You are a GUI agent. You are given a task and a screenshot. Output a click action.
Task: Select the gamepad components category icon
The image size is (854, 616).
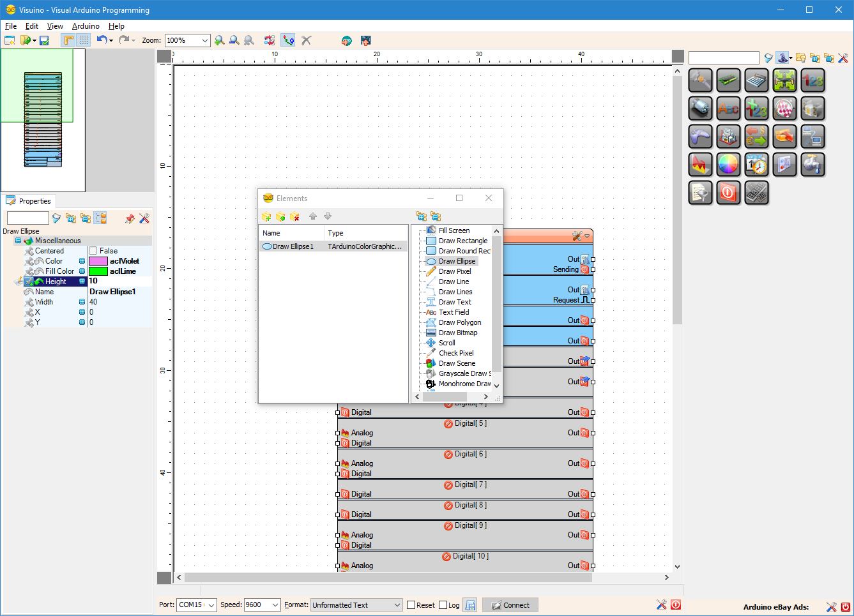coord(700,136)
